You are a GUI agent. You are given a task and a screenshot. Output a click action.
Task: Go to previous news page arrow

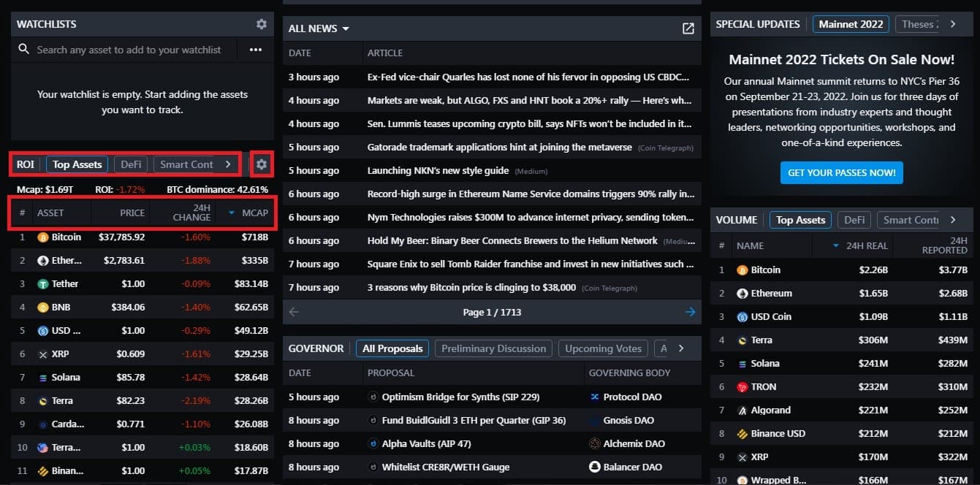coord(294,312)
